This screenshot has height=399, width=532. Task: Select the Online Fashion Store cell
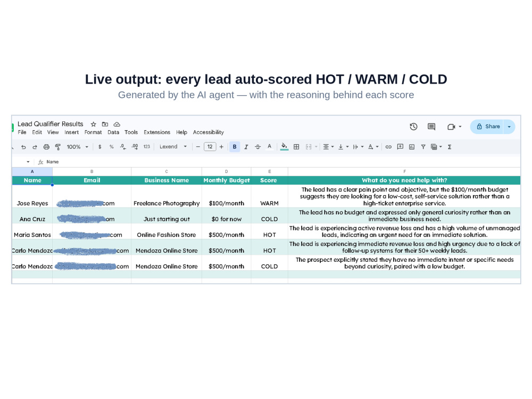(166, 231)
